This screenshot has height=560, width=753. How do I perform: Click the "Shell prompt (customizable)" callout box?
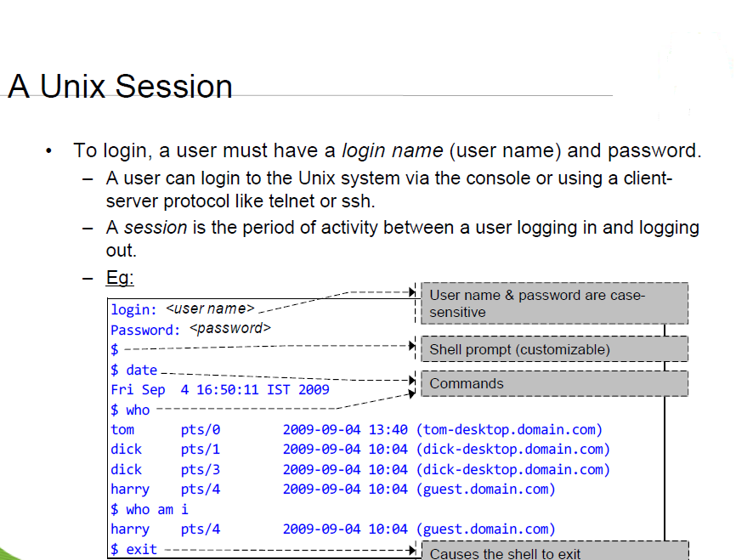[552, 348]
